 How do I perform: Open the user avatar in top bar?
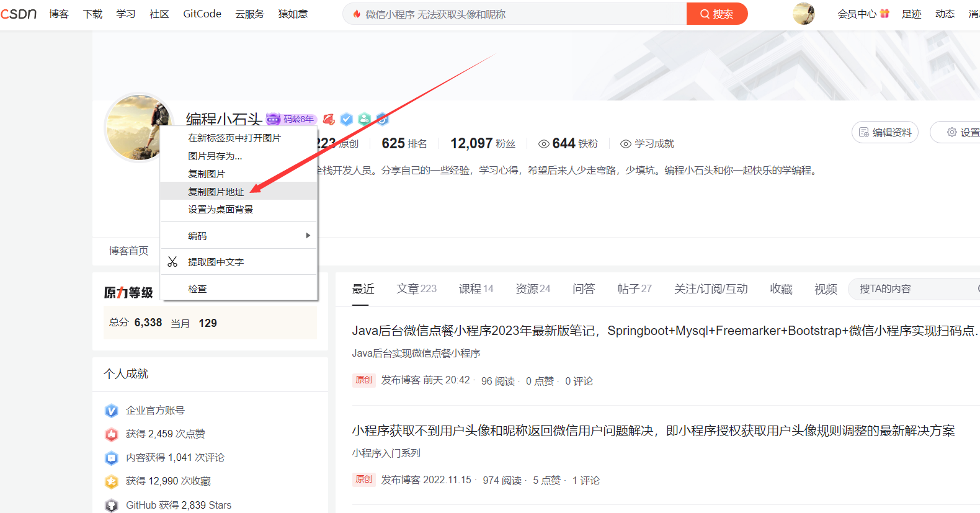pos(804,14)
